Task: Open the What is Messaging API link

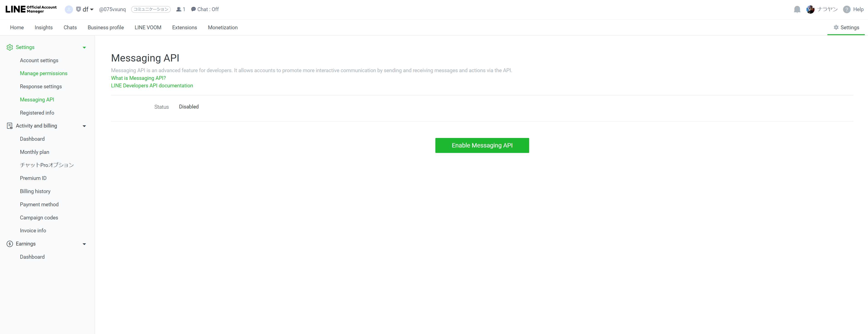Action: 138,78
